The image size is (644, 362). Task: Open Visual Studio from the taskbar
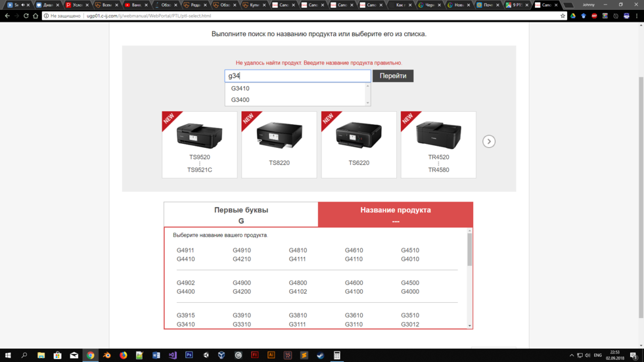tap(172, 355)
